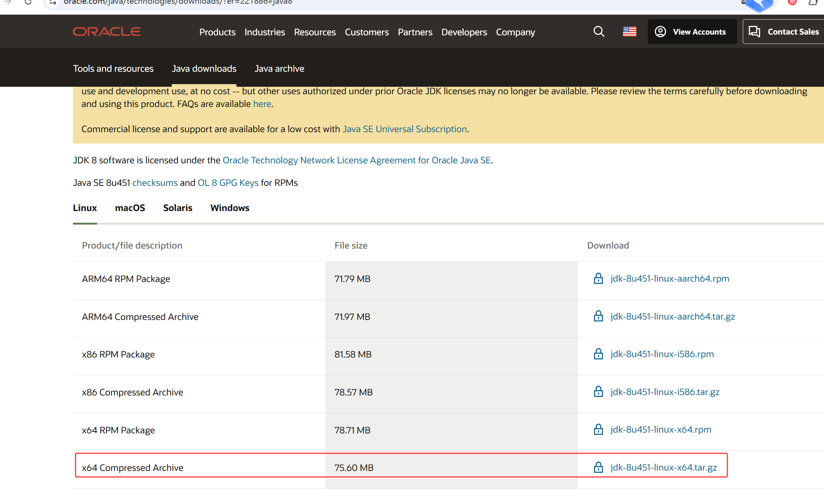
Task: Expand the Company menu
Action: [515, 32]
